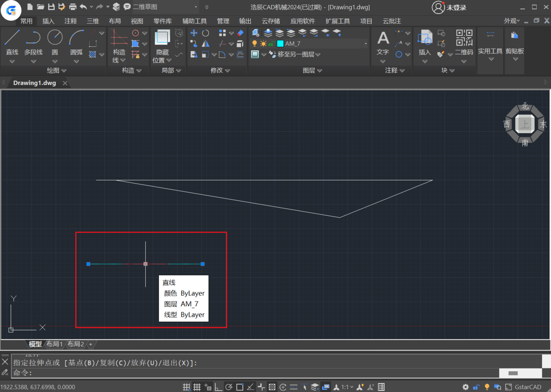Click 移至另一图层 button
This screenshot has height=392, width=551.
point(295,55)
